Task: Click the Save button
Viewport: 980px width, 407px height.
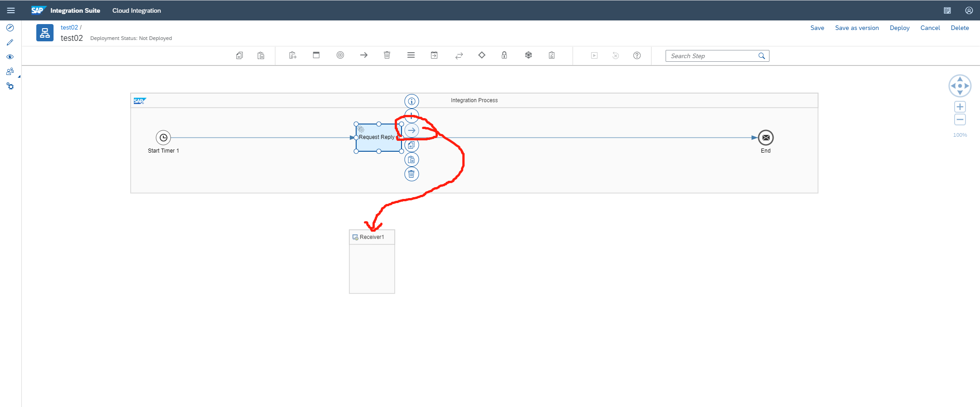Action: point(818,28)
